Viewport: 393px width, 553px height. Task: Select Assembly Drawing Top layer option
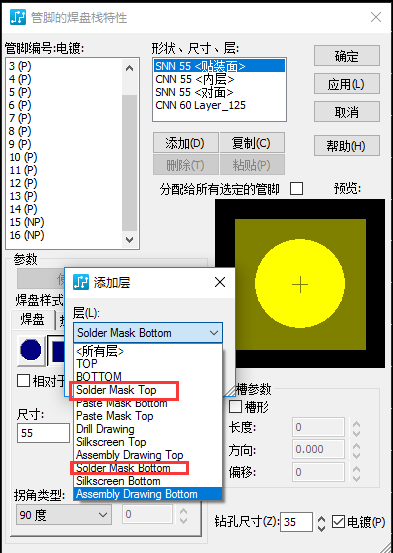[148, 455]
